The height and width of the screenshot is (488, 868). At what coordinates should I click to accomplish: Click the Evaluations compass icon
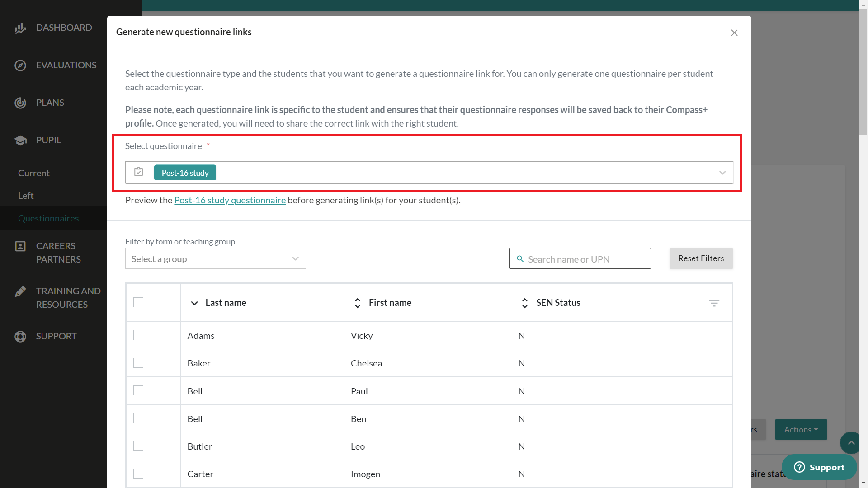tap(20, 66)
